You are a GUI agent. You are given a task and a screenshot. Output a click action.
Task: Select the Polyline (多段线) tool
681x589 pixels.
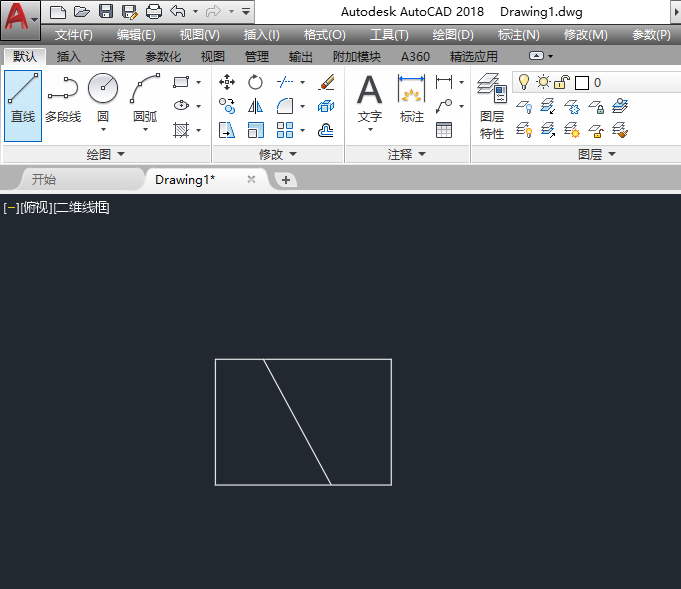coord(63,99)
